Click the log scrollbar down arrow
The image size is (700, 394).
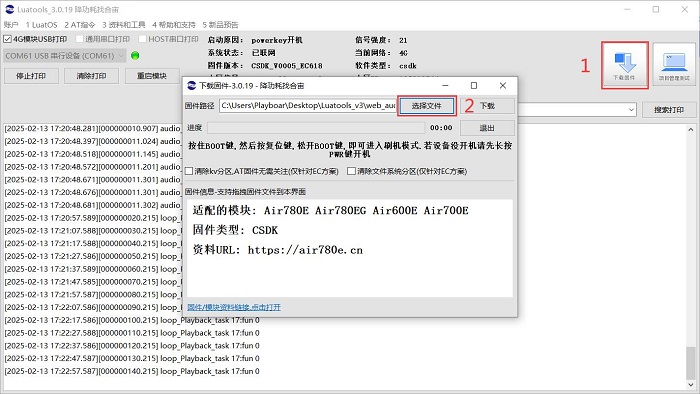[x=691, y=385]
